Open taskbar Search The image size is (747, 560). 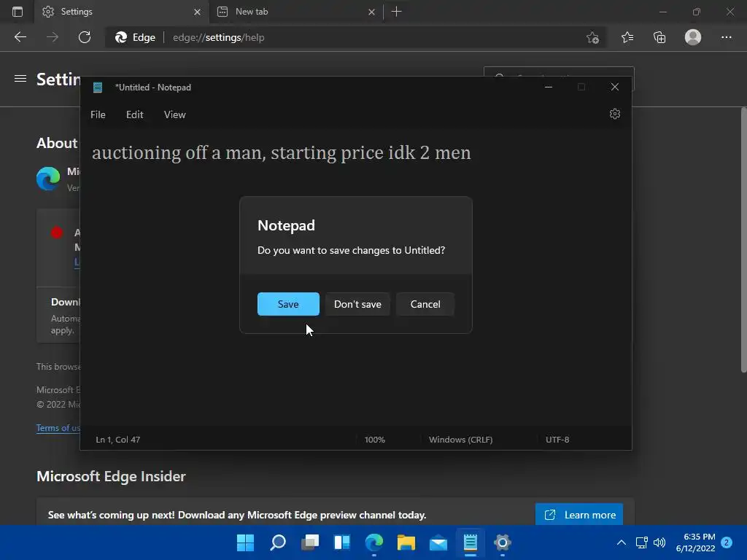pyautogui.click(x=278, y=542)
